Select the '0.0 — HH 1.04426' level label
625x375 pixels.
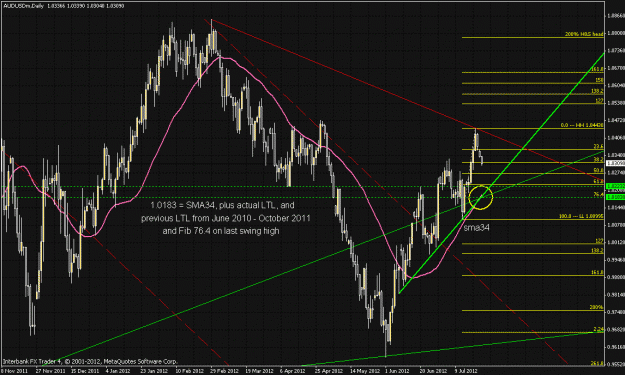(582, 125)
